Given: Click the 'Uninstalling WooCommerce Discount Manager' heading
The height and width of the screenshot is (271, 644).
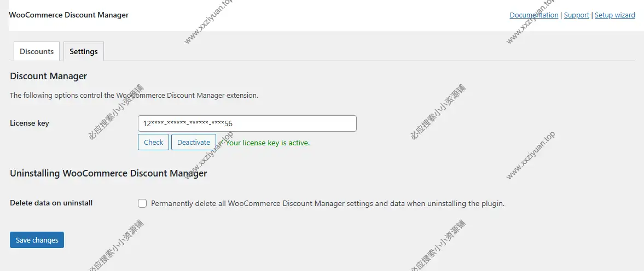Looking at the screenshot, I should coord(108,173).
